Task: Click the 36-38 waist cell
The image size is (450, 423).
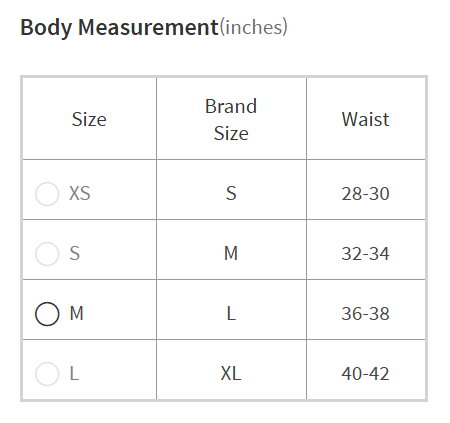Action: [x=365, y=314]
